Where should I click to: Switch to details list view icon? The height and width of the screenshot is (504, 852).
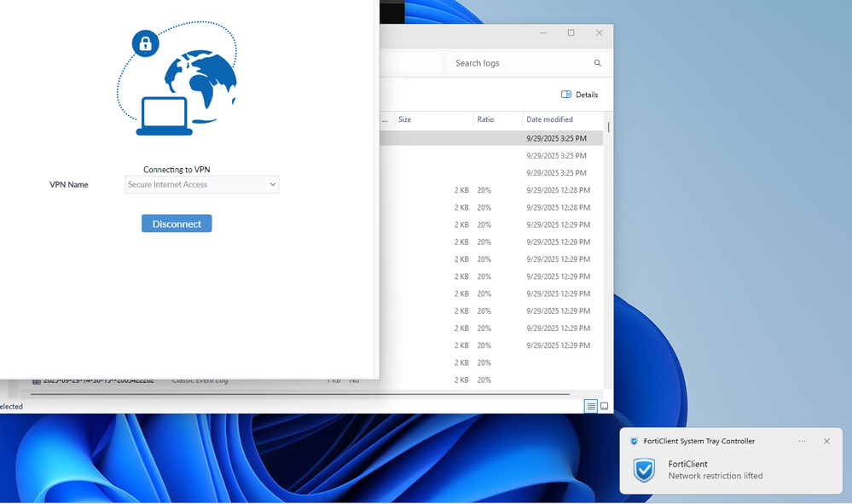click(x=590, y=406)
